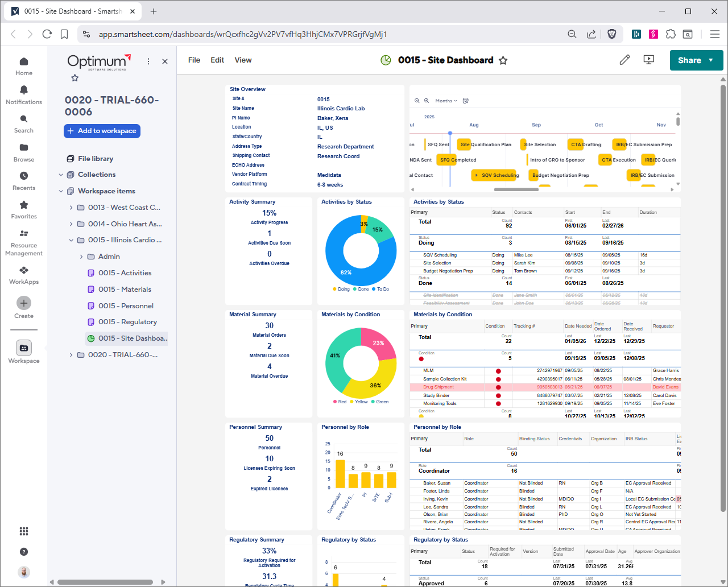Star the 0020 TRIAL-660-0006 workspace

coord(75,78)
